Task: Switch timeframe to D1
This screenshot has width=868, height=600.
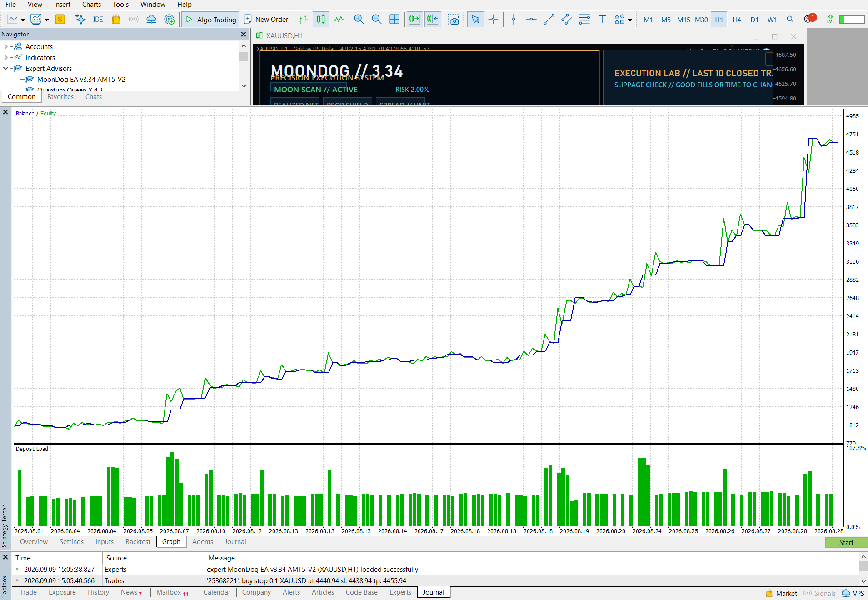Action: (754, 20)
